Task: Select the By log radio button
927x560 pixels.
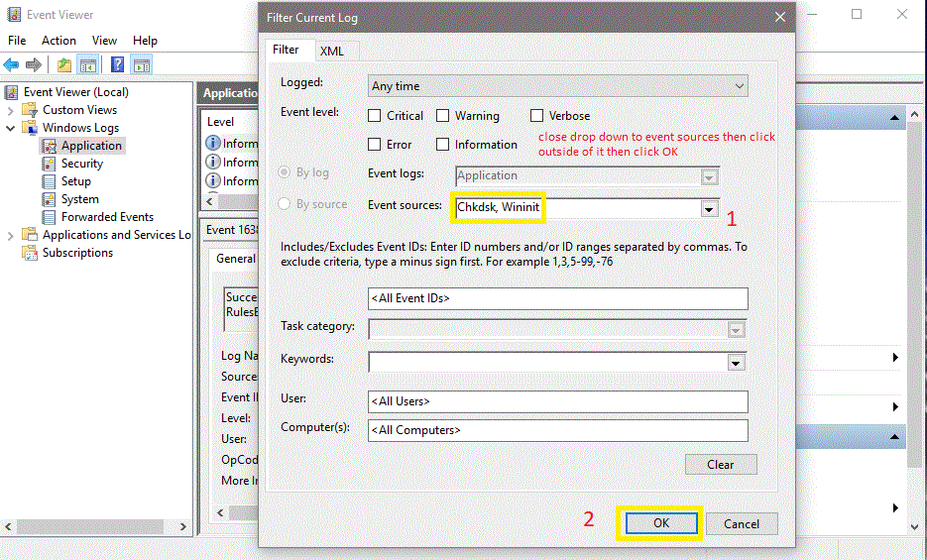Action: point(285,172)
